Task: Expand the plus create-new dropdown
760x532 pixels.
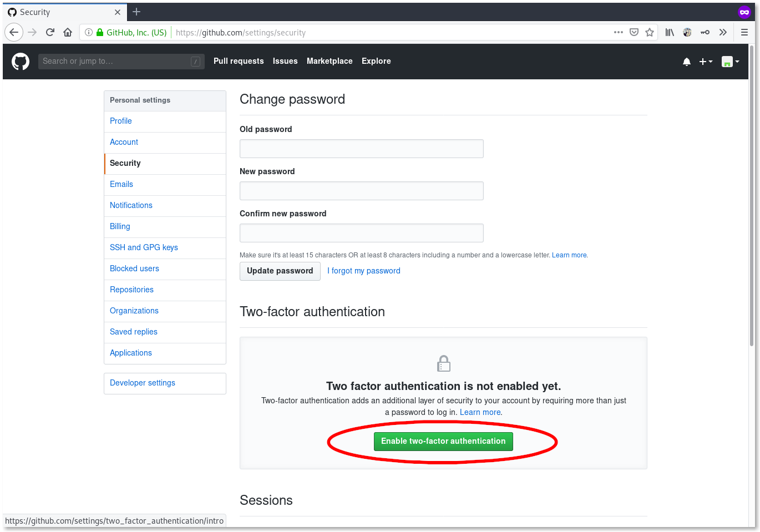Action: tap(706, 62)
